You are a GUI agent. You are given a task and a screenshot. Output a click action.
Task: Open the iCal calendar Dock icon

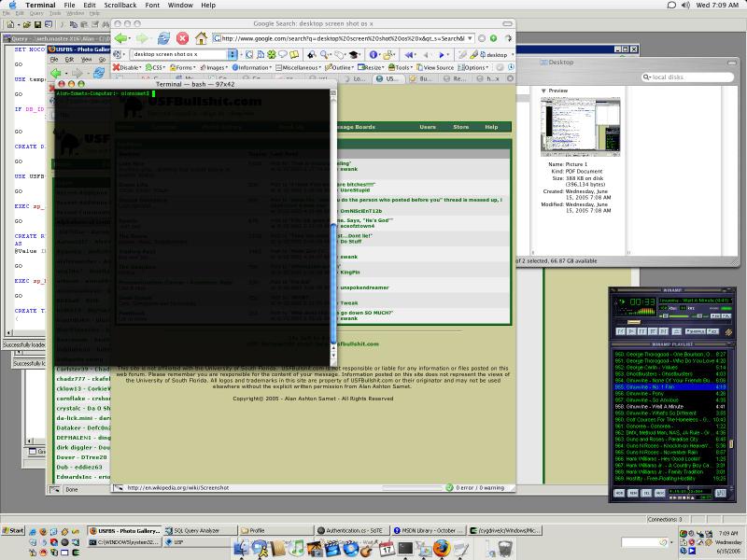(x=387, y=549)
